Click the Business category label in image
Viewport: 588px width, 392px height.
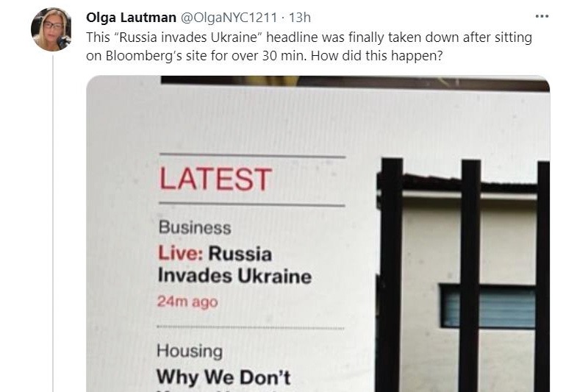coord(195,228)
